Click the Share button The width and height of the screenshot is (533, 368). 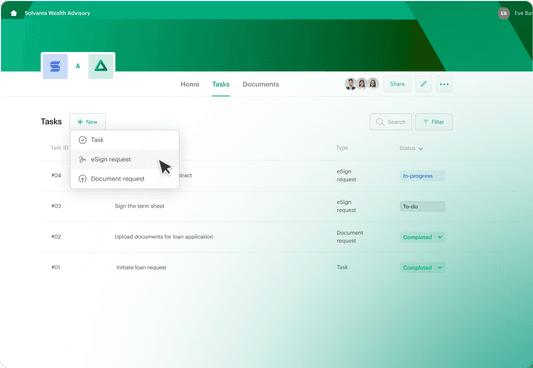[x=397, y=84]
